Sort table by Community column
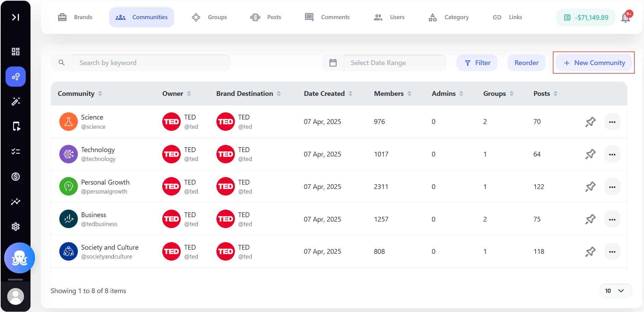644x312 pixels. (100, 93)
